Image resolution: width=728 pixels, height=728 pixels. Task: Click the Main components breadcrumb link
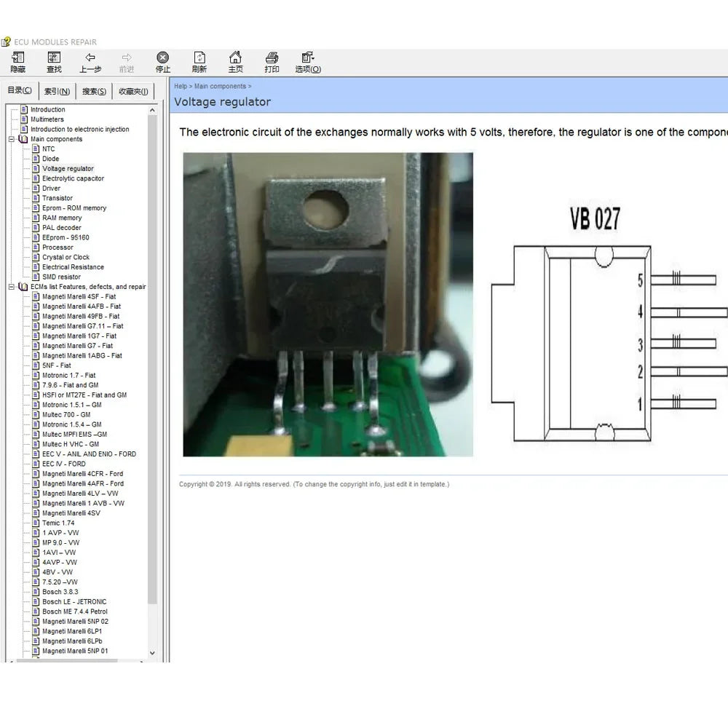pos(221,86)
